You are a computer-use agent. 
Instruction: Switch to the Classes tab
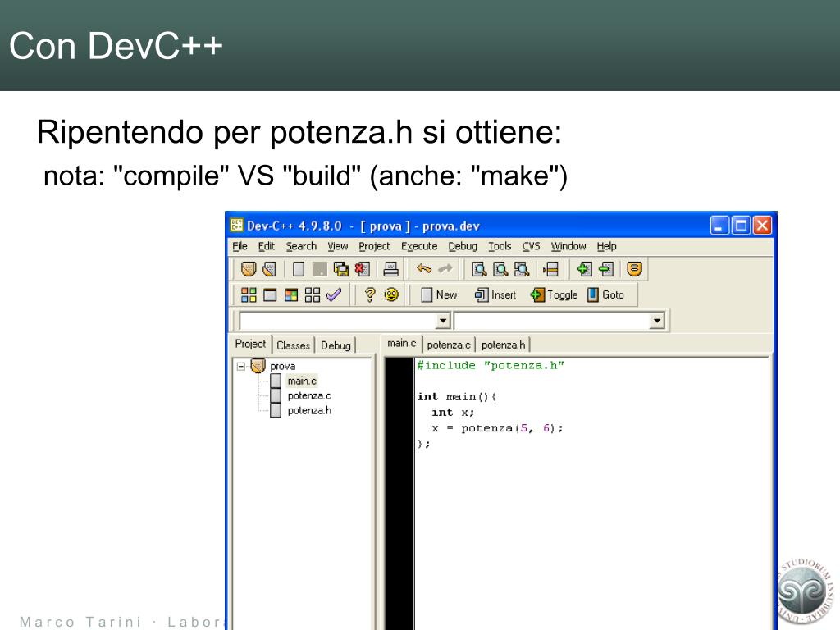coord(293,345)
